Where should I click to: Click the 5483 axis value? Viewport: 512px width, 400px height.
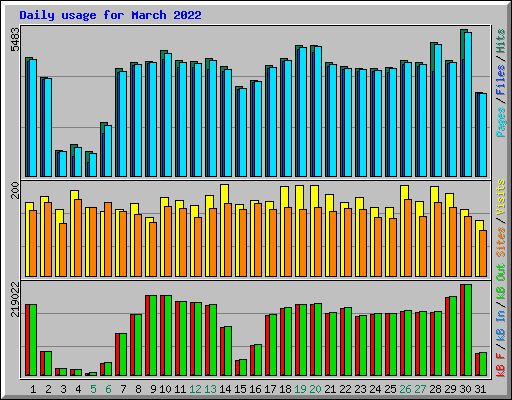(15, 40)
